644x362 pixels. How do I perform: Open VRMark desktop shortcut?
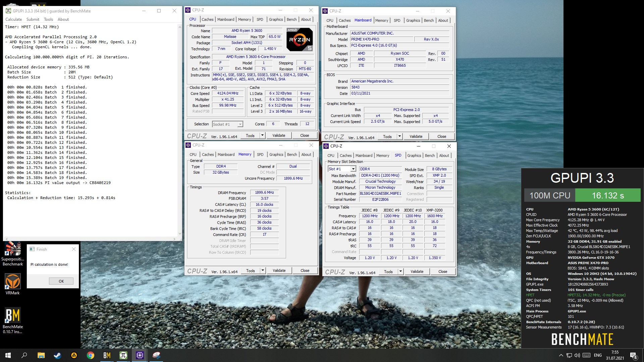pos(13,284)
